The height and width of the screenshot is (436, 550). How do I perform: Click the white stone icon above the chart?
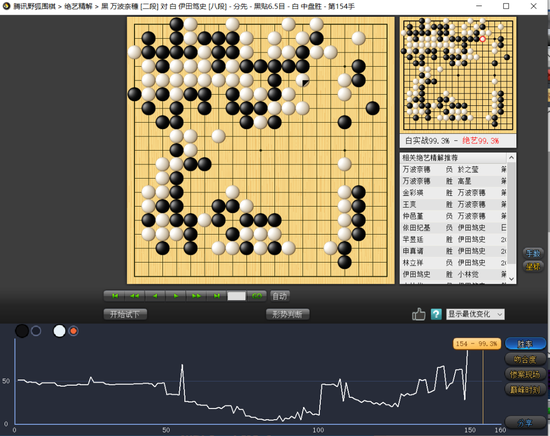point(59,331)
